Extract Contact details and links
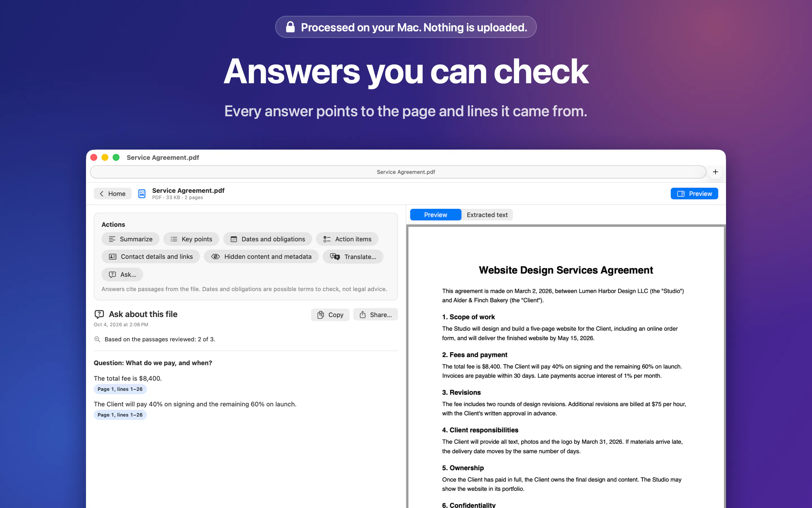This screenshot has width=812, height=508. (x=151, y=257)
